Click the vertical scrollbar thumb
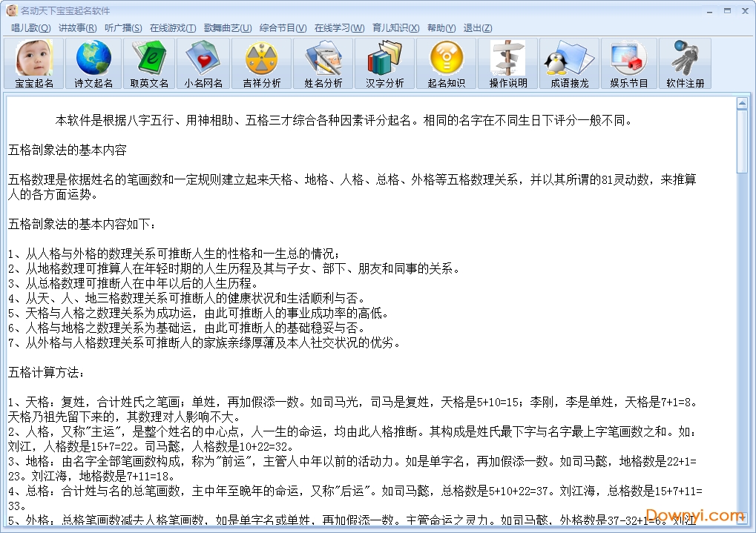Screen dimensions: 756x533 (x=742, y=141)
